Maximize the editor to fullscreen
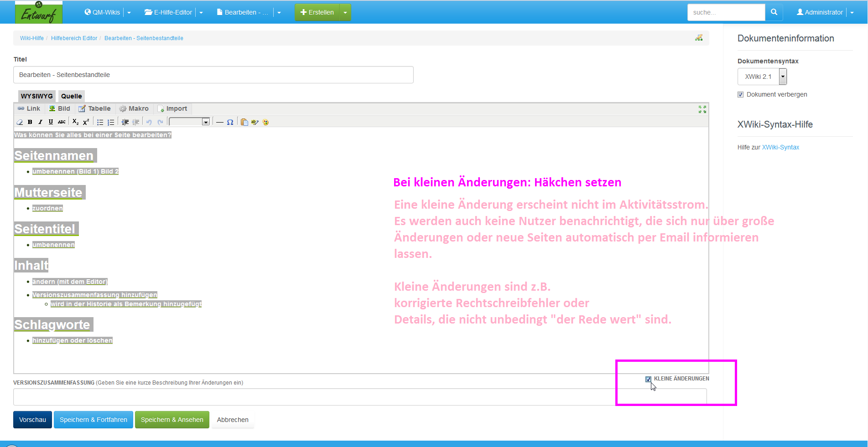Screen dimensions: 868x447 [702, 109]
